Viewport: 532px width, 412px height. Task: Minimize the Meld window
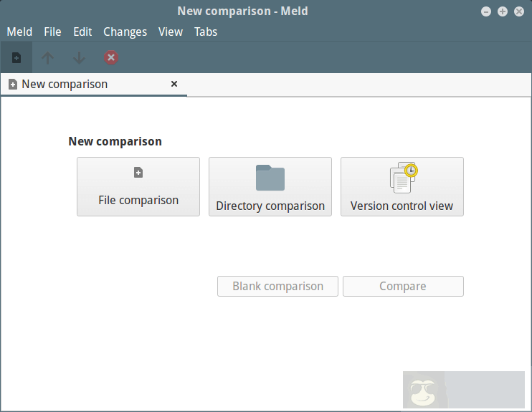(486, 11)
